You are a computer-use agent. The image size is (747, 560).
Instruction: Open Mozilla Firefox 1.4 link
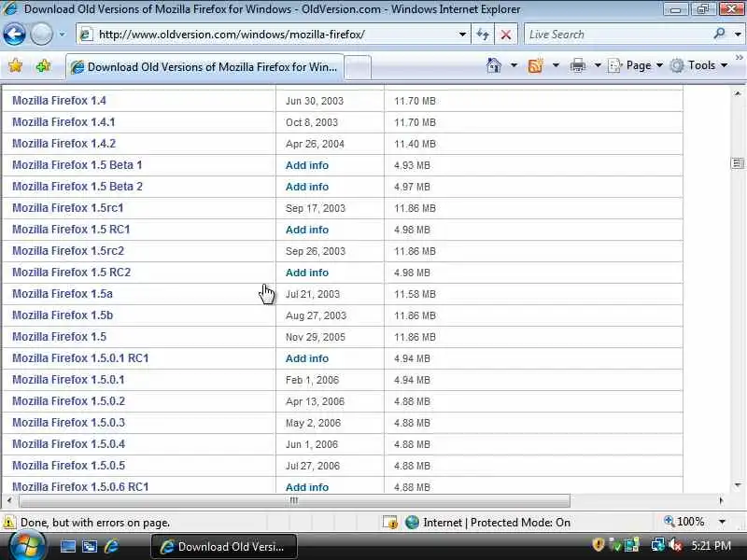[59, 101]
